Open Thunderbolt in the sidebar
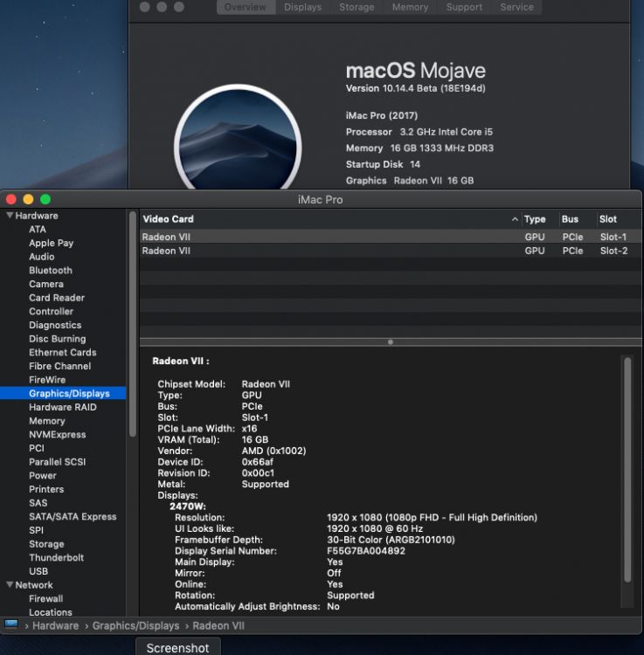This screenshot has height=655, width=644. pyautogui.click(x=57, y=558)
